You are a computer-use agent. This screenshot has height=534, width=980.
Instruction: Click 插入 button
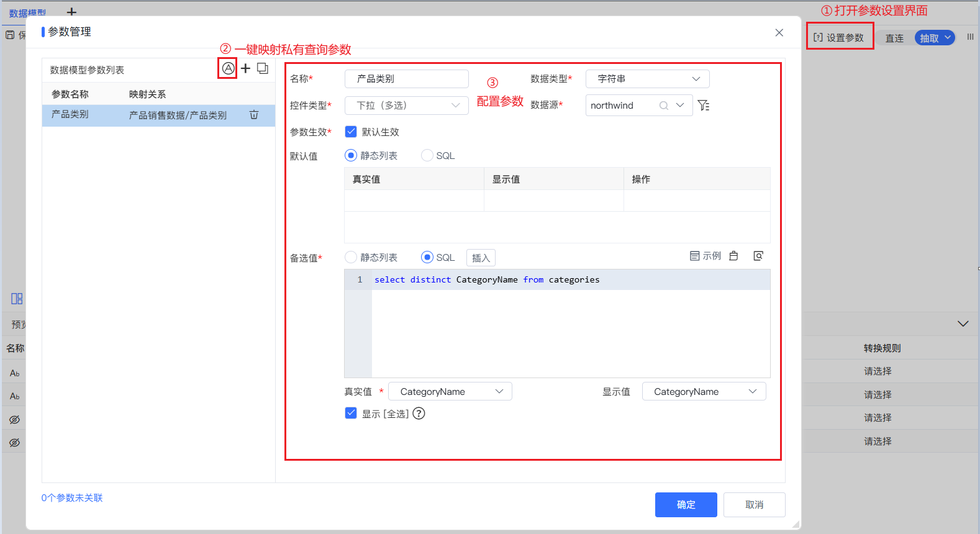[x=481, y=258]
